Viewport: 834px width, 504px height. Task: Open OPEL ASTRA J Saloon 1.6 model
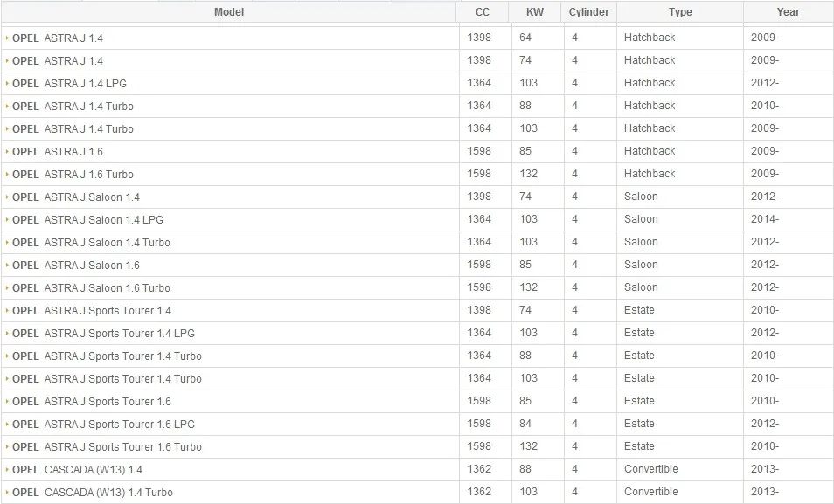pos(76,266)
